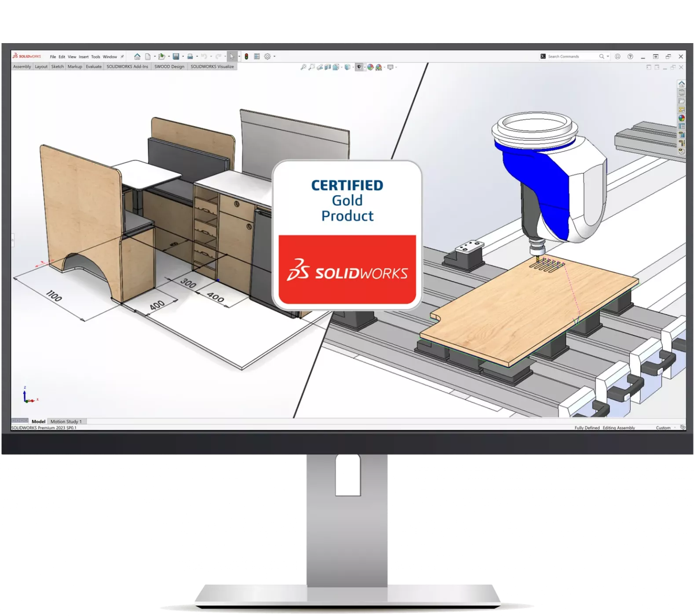The image size is (694, 616).
Task: Click the View Settings monitor icon
Action: click(x=390, y=67)
